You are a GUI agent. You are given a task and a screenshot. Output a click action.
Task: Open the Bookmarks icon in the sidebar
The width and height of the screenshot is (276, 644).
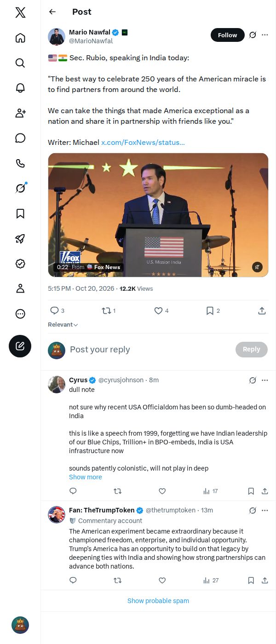click(x=20, y=213)
